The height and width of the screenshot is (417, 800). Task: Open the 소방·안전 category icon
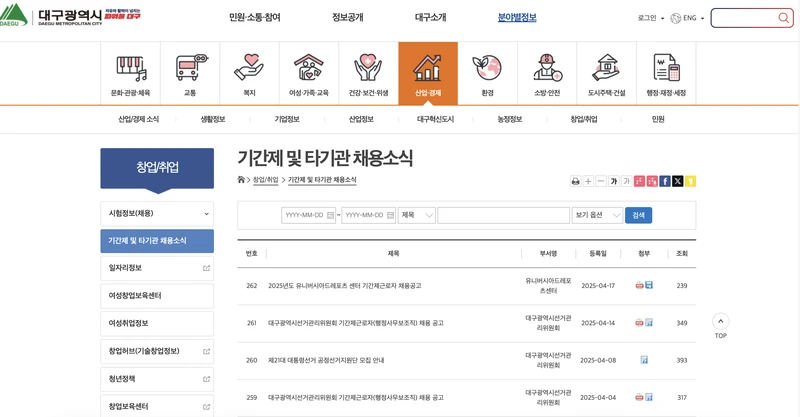pos(547,73)
